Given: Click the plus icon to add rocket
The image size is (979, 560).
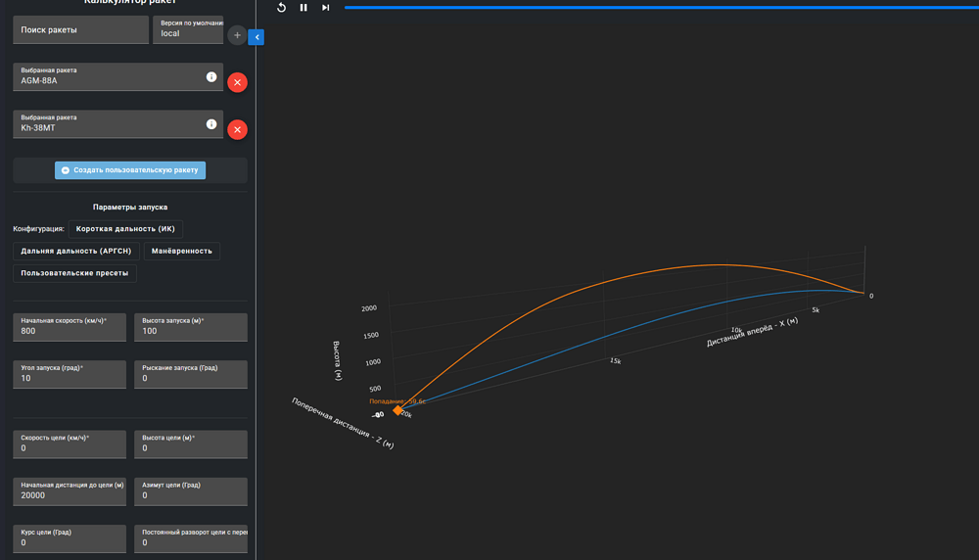Looking at the screenshot, I should 237,35.
